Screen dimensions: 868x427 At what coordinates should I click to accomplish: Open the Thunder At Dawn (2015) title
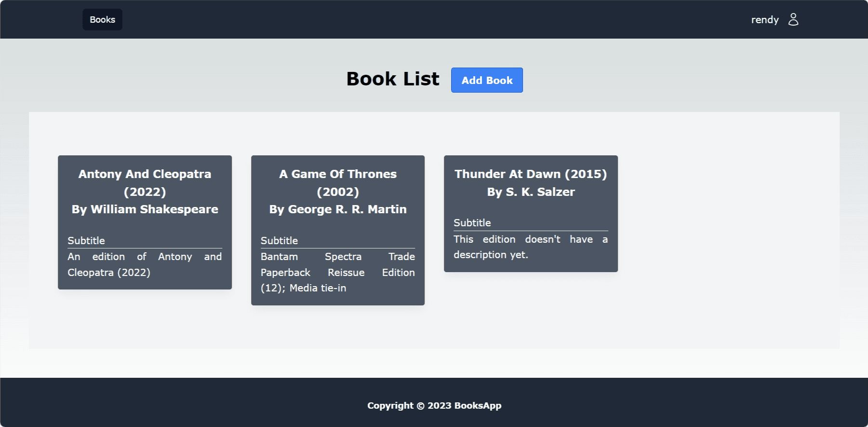[x=530, y=174]
